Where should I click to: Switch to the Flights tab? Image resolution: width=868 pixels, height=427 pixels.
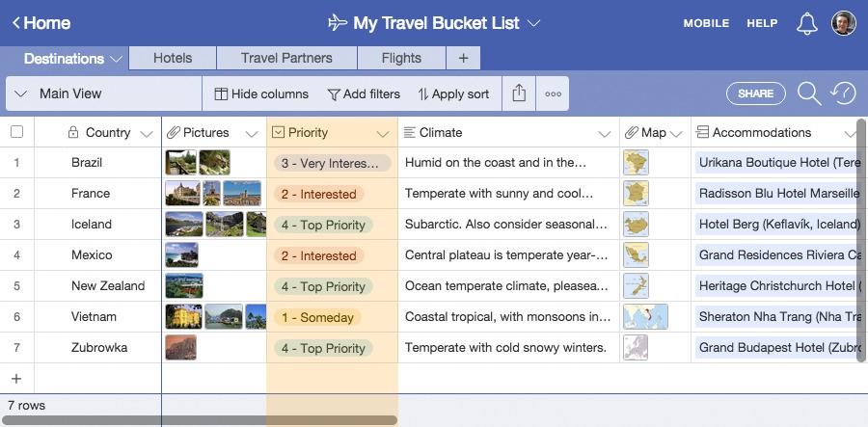tap(401, 58)
